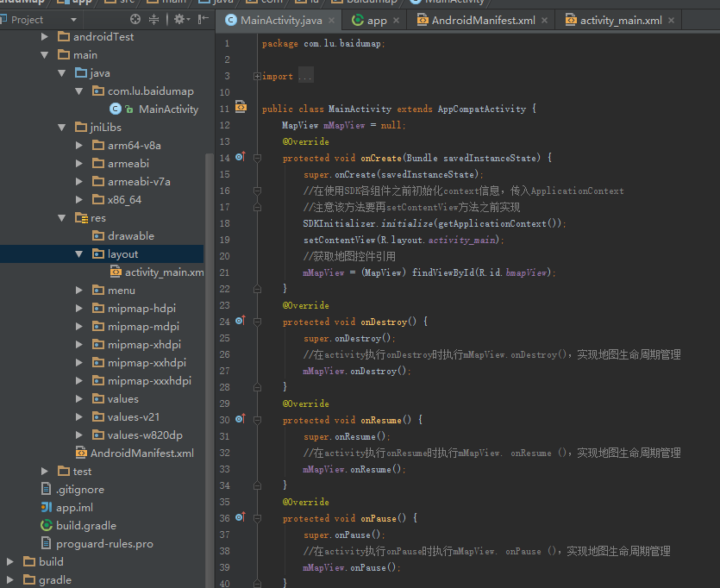Click SDKInitializer in the code

pyautogui.click(x=339, y=224)
